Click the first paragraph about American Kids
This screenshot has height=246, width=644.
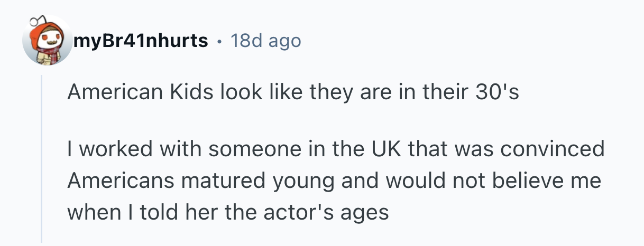[x=293, y=93]
